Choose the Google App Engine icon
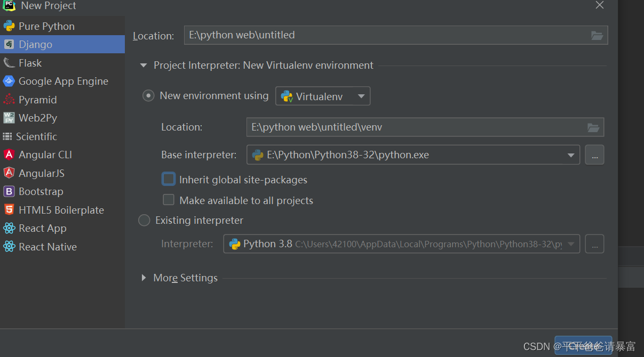Screen dimensions: 644x357 point(9,81)
